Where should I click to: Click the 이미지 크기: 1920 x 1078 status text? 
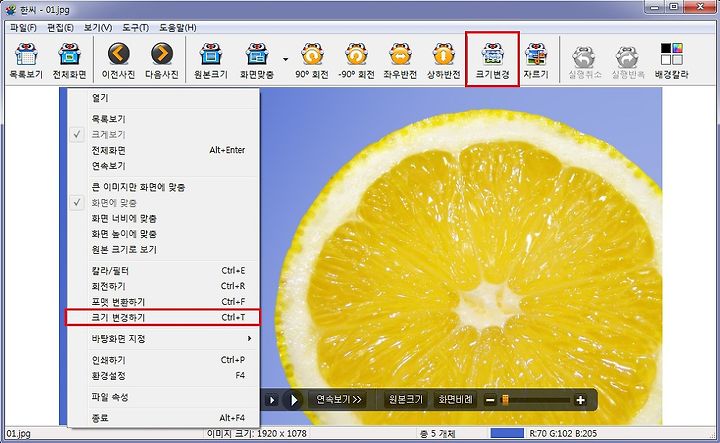coord(257,433)
